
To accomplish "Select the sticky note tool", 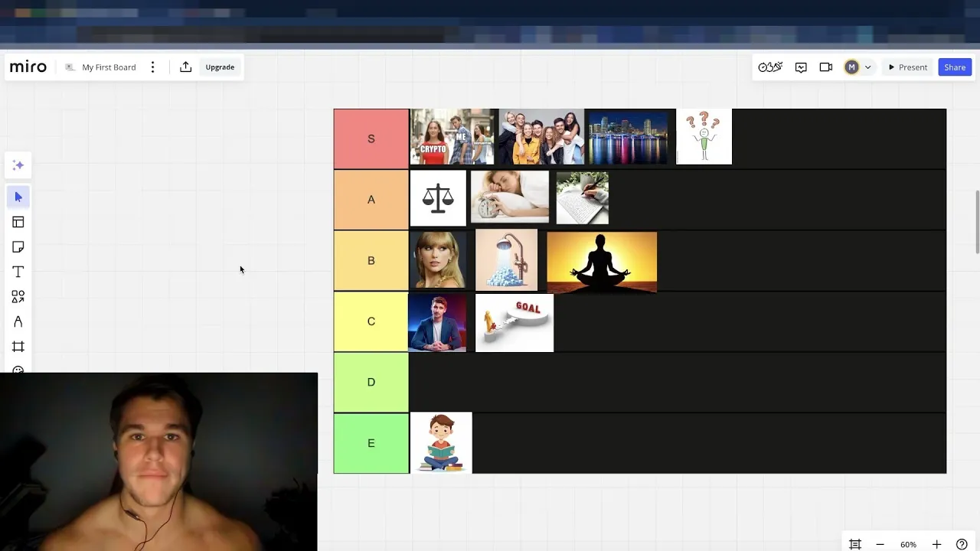I will point(18,247).
